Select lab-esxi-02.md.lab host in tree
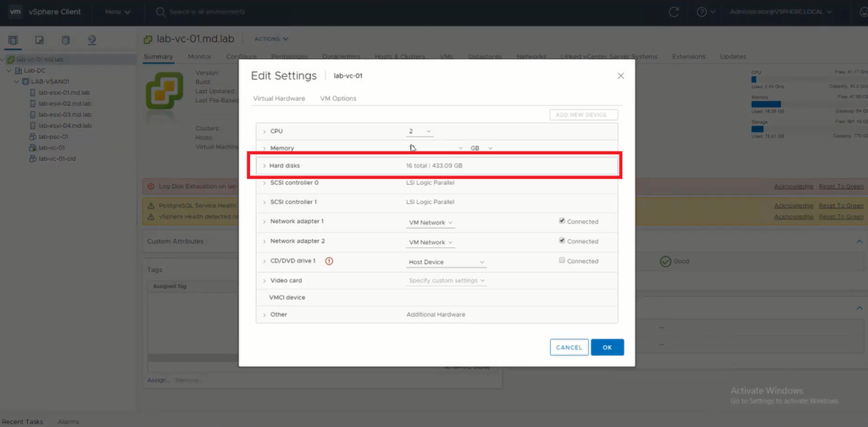The height and width of the screenshot is (427, 868). pos(64,103)
